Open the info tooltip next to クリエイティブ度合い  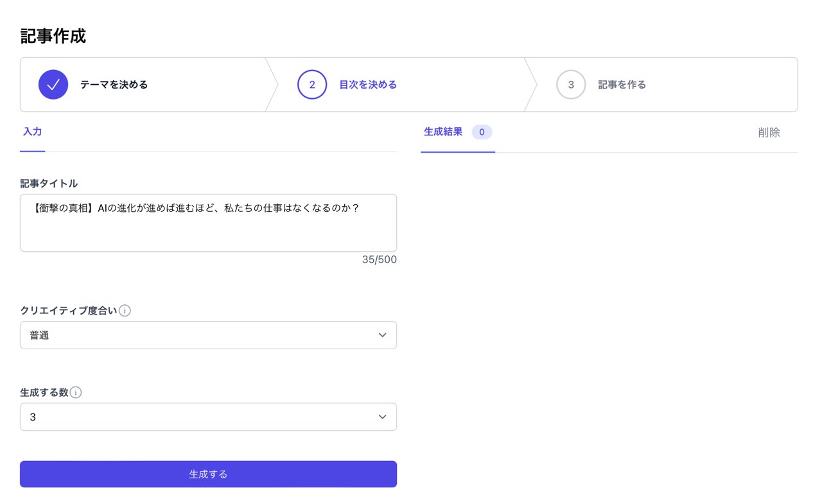pyautogui.click(x=125, y=310)
